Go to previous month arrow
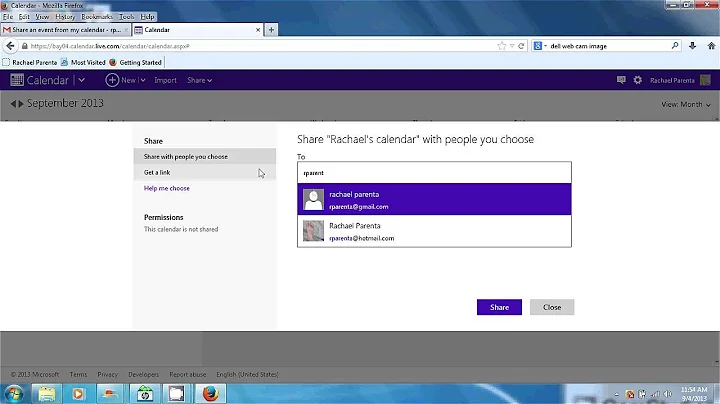Image resolution: width=720 pixels, height=404 pixels. pos(13,104)
